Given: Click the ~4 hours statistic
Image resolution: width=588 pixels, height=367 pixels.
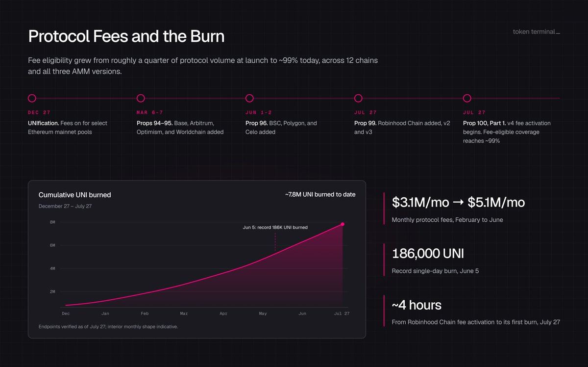Looking at the screenshot, I should [x=416, y=305].
